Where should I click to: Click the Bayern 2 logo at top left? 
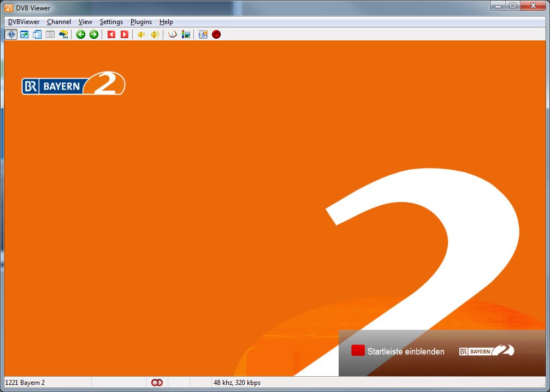74,84
